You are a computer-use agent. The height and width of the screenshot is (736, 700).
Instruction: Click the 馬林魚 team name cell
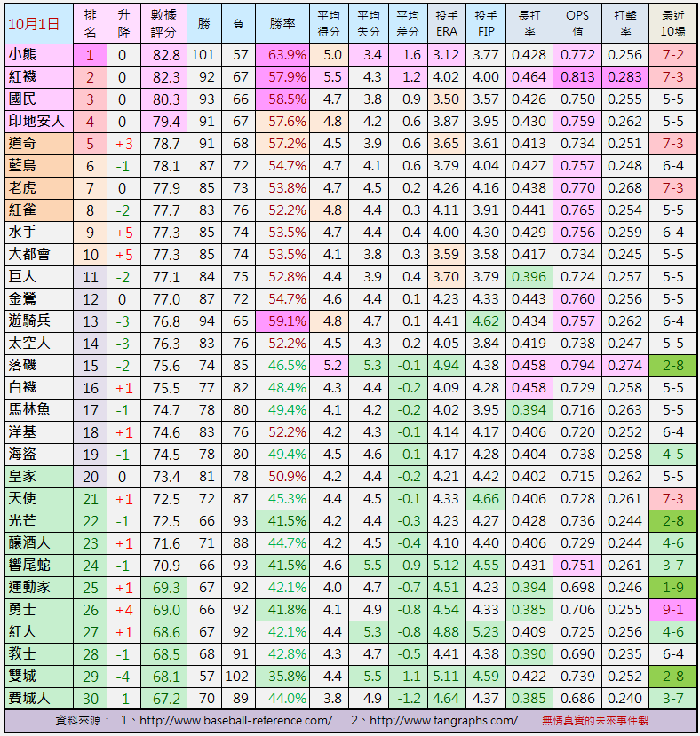pyautogui.click(x=39, y=410)
